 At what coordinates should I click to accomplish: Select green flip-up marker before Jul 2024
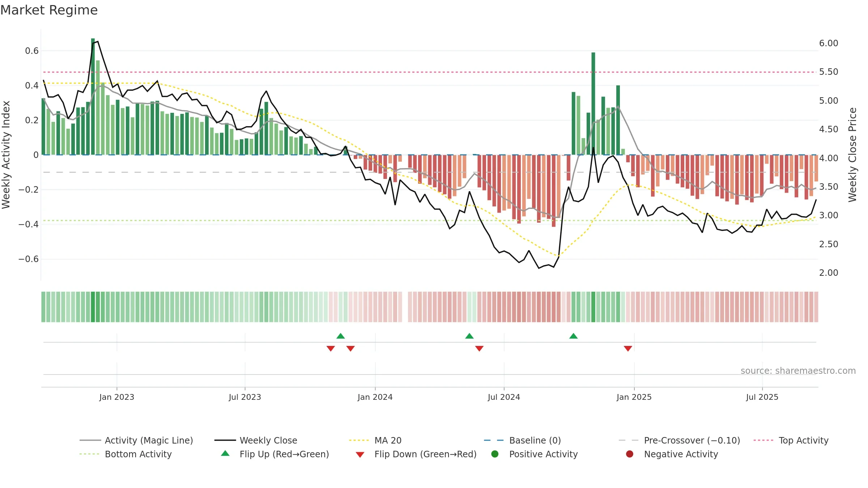[469, 336]
